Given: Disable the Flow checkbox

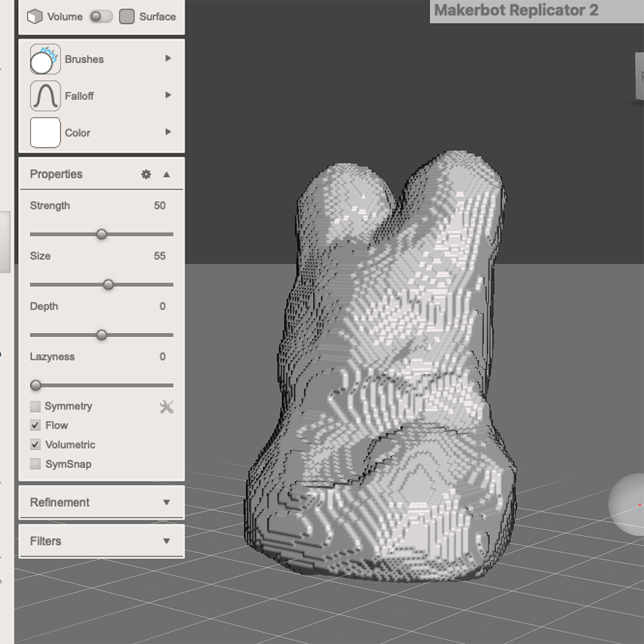Looking at the screenshot, I should [x=35, y=426].
